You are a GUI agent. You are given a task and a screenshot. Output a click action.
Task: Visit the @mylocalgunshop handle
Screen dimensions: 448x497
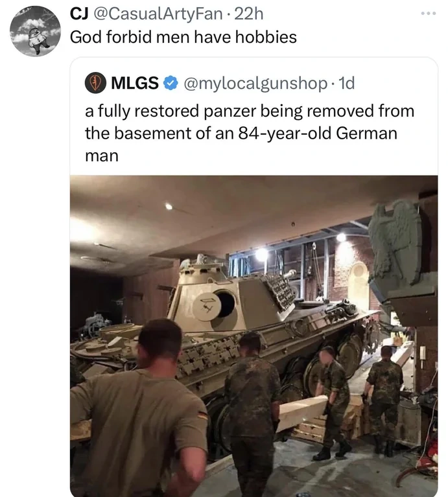coord(255,84)
